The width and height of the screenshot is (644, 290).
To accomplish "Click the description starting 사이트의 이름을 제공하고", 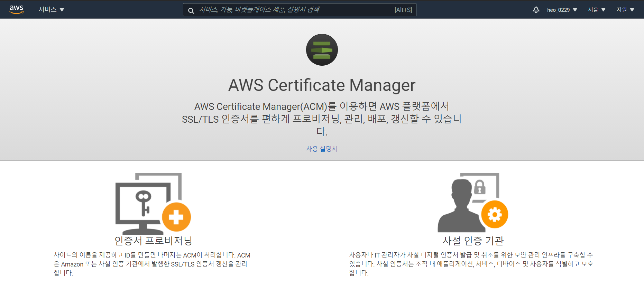I will click(152, 264).
